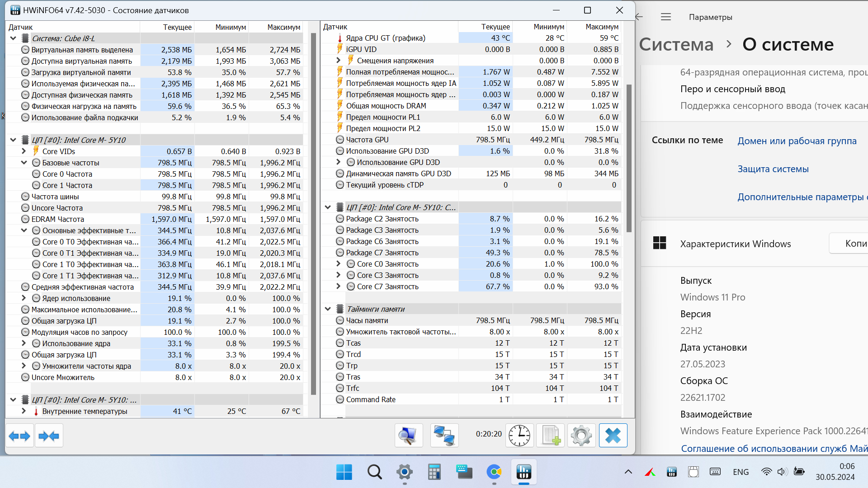The height and width of the screenshot is (488, 868).
Task: Open the Домен или рабочая группа link
Action: pos(797,141)
